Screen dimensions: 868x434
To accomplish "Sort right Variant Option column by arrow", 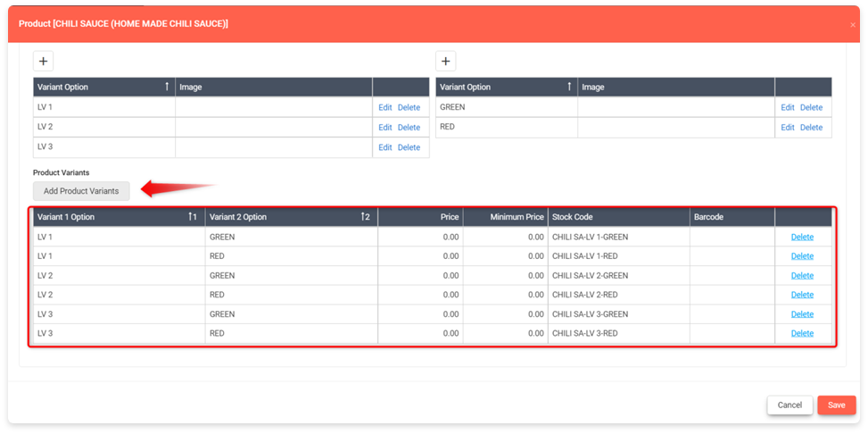I will pyautogui.click(x=569, y=87).
